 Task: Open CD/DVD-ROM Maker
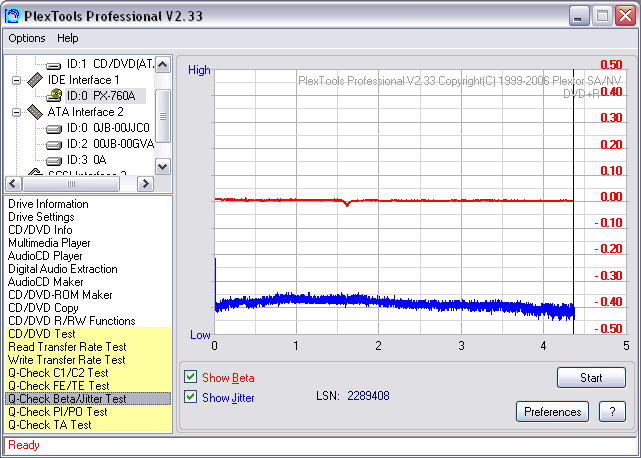tap(60, 295)
